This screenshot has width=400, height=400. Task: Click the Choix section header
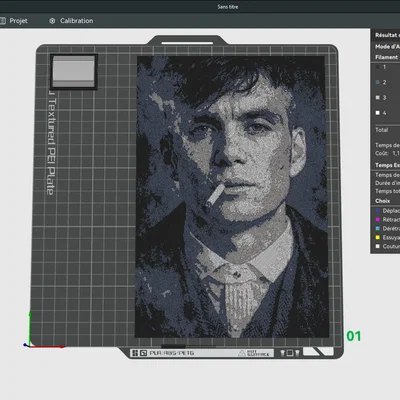pyautogui.click(x=382, y=201)
